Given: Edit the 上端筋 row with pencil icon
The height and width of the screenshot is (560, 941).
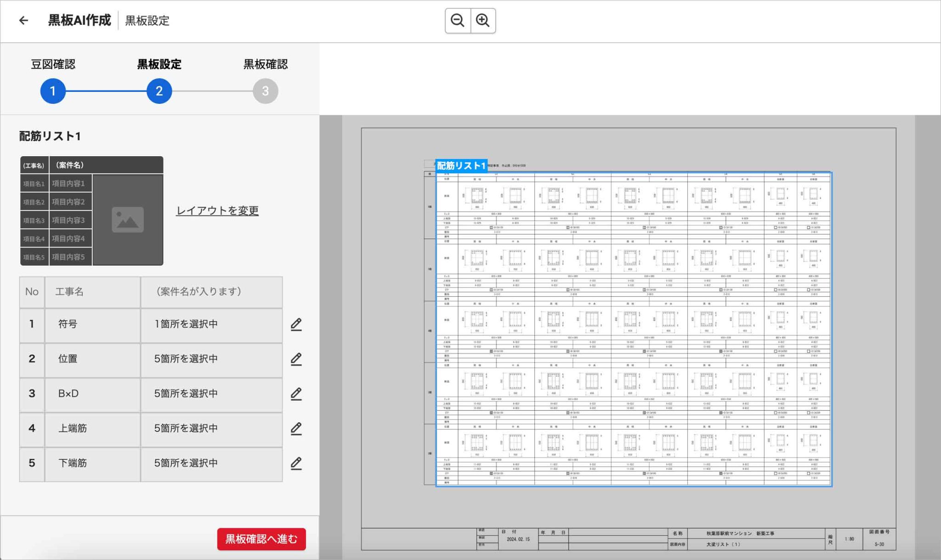Looking at the screenshot, I should pos(296,429).
